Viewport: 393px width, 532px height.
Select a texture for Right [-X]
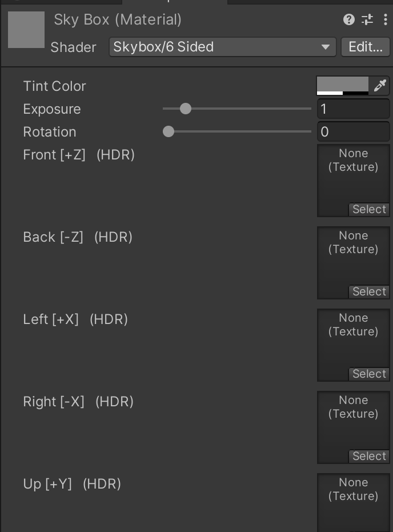(369, 456)
